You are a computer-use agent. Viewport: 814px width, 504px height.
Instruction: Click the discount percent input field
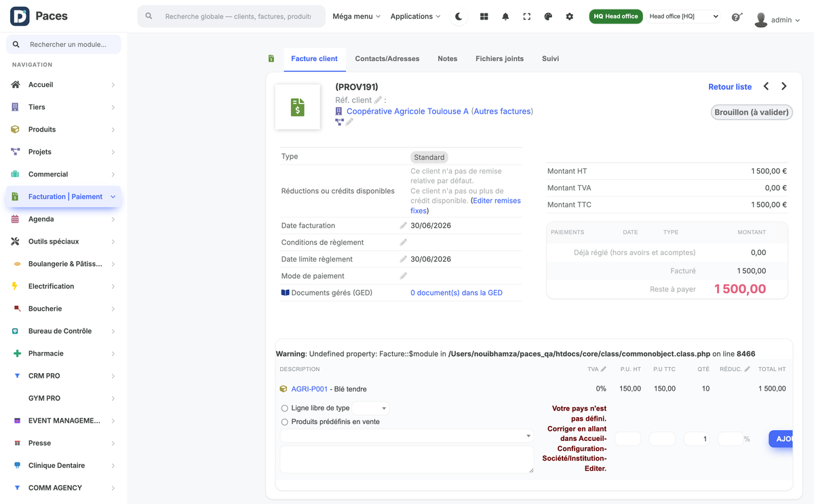coord(731,439)
